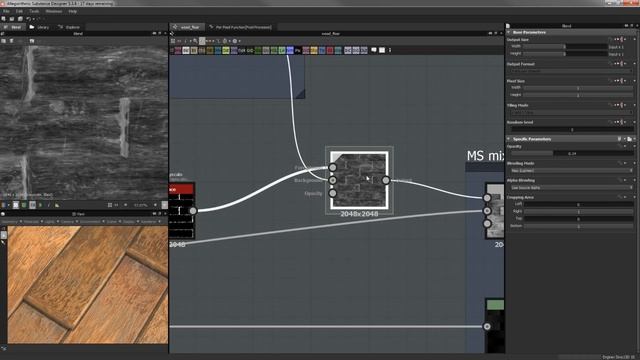640x360 pixels.
Task: Open the File menu
Action: [6, 11]
